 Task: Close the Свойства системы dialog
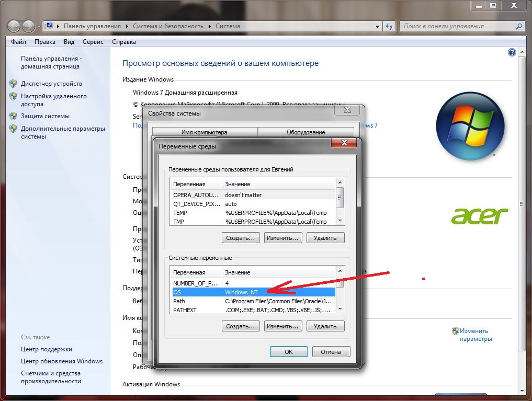click(347, 110)
